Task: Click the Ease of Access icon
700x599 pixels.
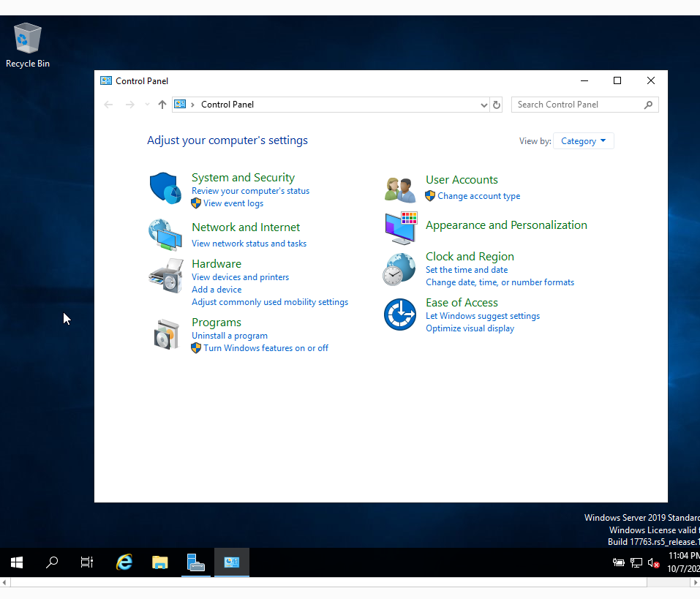Action: click(x=400, y=314)
